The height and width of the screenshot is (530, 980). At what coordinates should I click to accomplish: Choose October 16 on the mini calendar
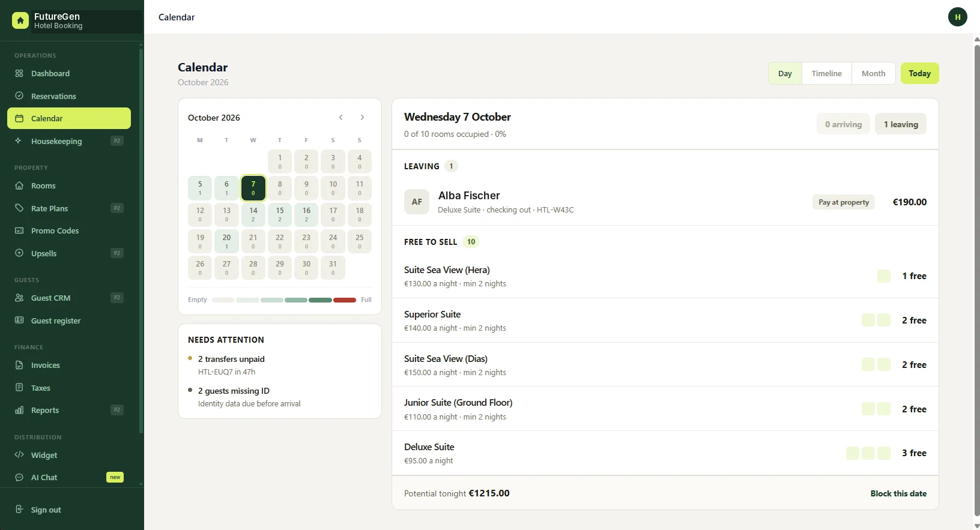click(306, 214)
